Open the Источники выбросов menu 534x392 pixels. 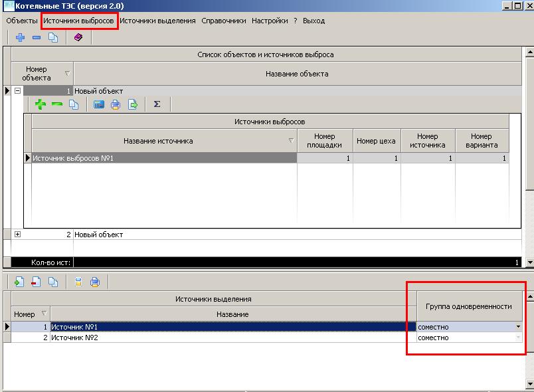(x=78, y=21)
